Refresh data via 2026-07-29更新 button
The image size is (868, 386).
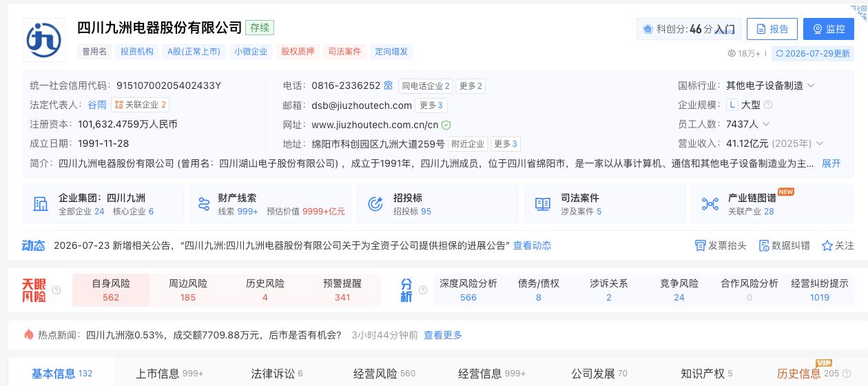(x=812, y=53)
